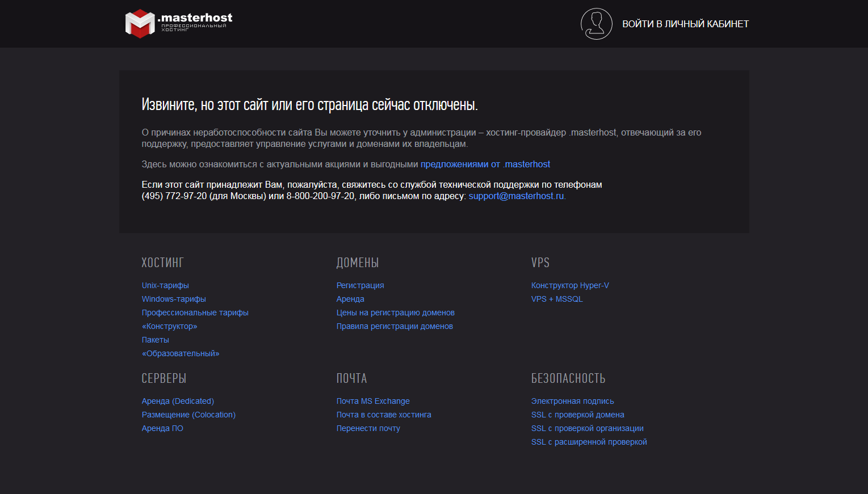
Task: Click the heading "Извините, но этот сайт..."
Action: 310,105
